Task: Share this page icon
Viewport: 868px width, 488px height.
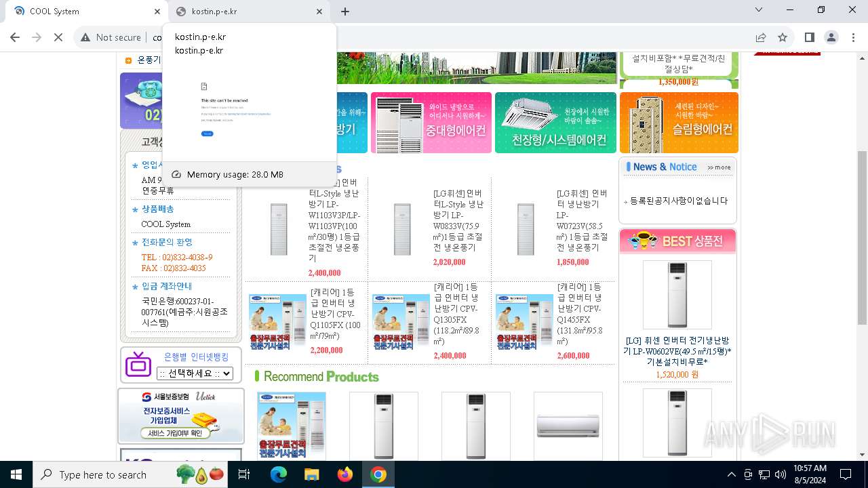Action: click(x=761, y=37)
